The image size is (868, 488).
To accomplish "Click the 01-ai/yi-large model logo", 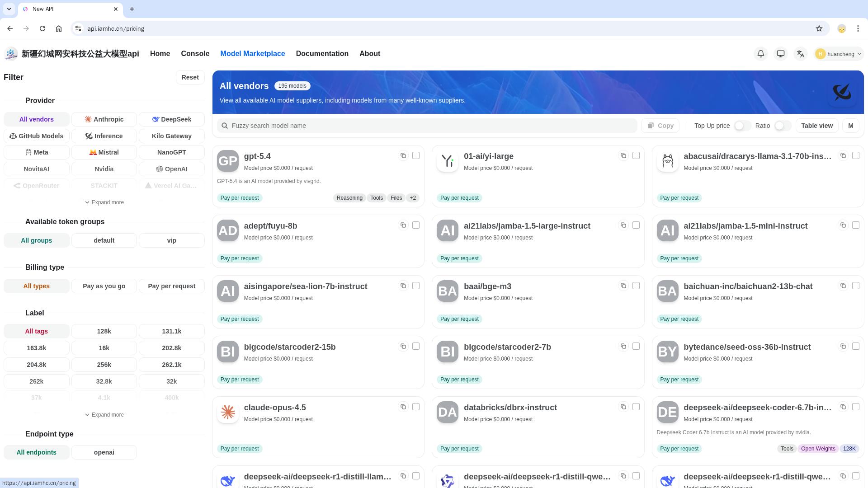I will (x=448, y=161).
